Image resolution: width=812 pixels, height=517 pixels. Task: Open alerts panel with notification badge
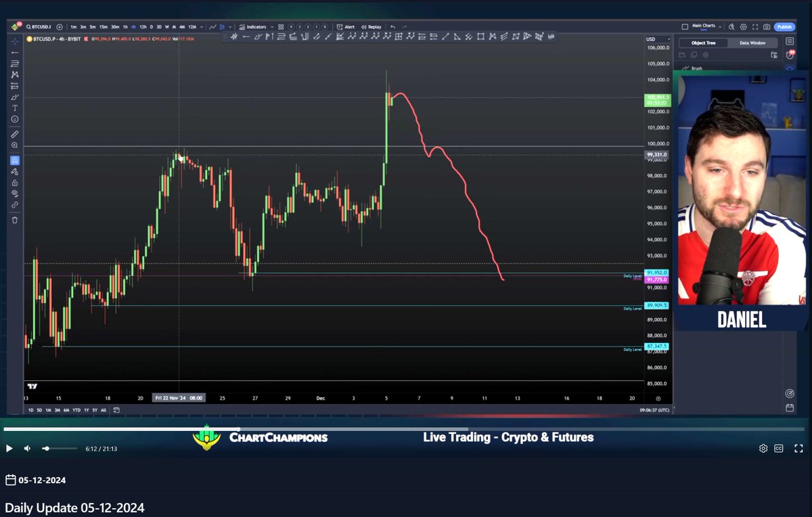pyautogui.click(x=790, y=53)
